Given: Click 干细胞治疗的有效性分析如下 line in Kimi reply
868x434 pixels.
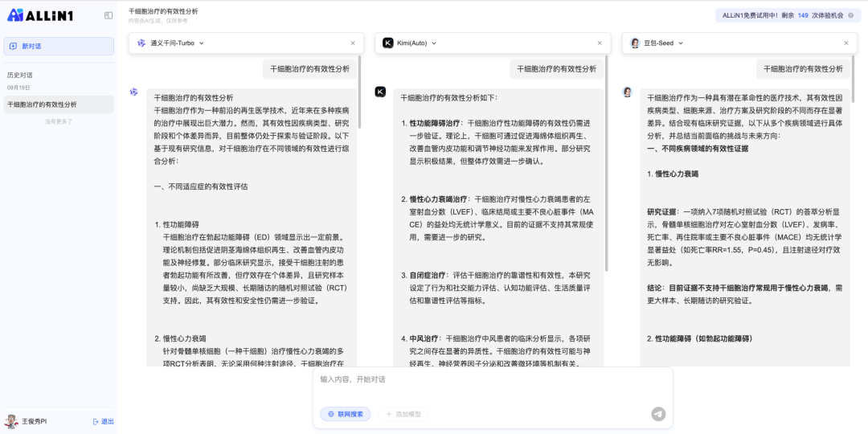Looking at the screenshot, I should point(449,98).
